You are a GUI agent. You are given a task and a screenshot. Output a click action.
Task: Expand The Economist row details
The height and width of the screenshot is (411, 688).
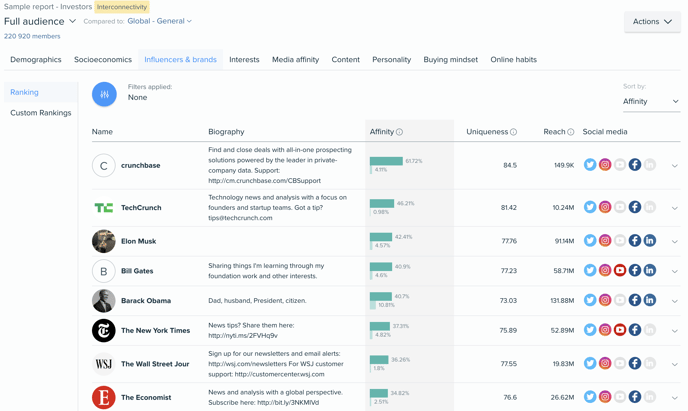(674, 398)
